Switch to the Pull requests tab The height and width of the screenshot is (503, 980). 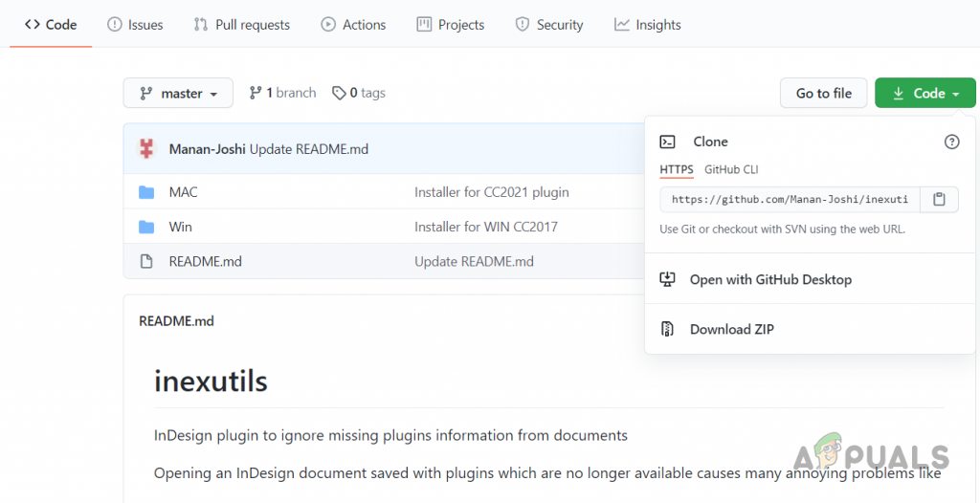[241, 25]
